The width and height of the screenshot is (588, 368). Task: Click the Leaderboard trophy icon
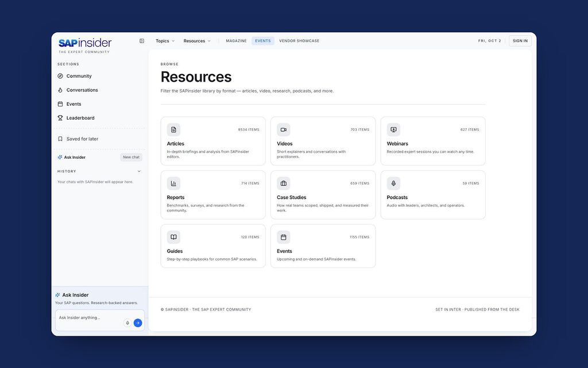60,118
